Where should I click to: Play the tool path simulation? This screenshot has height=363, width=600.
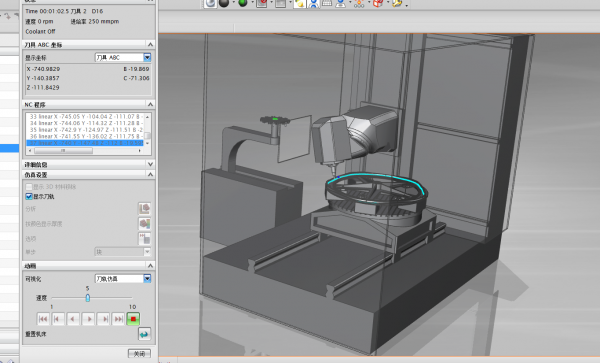pyautogui.click(x=88, y=318)
